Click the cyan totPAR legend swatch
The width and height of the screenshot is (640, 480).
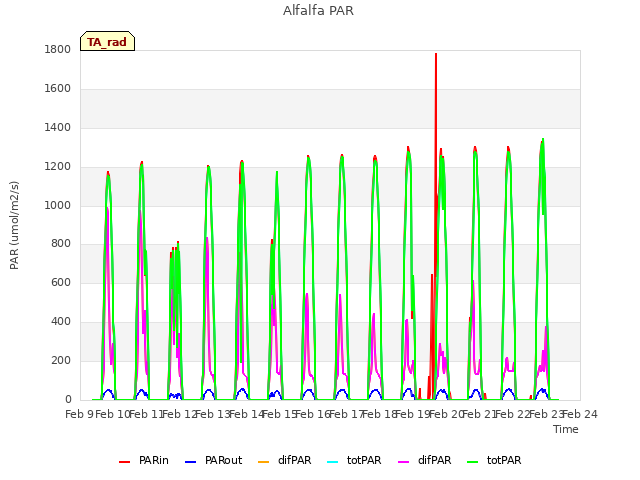click(333, 462)
